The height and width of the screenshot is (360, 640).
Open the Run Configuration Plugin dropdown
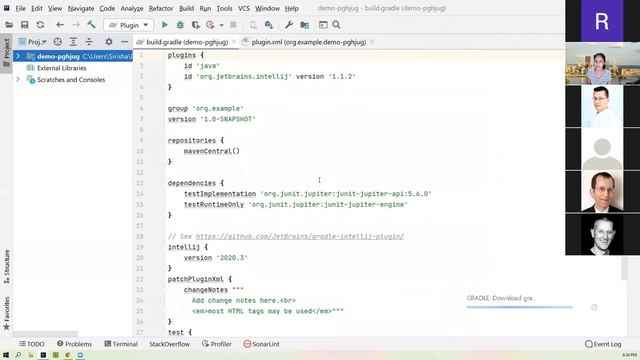coord(129,25)
